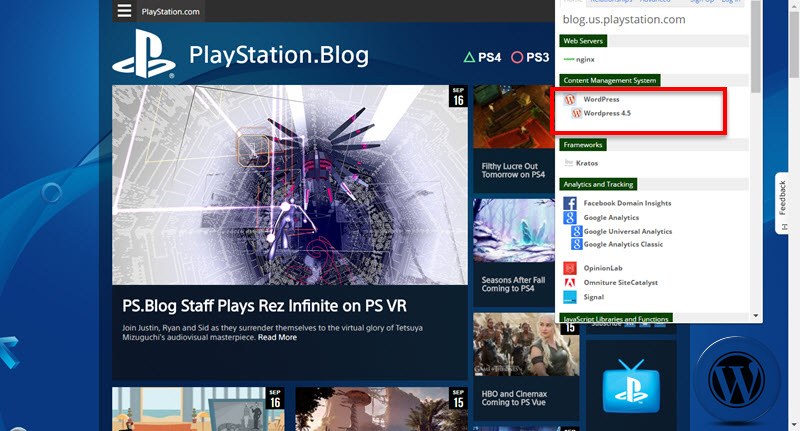Click the Signal icon
Viewport: 800px width, 431px height.
[x=570, y=297]
